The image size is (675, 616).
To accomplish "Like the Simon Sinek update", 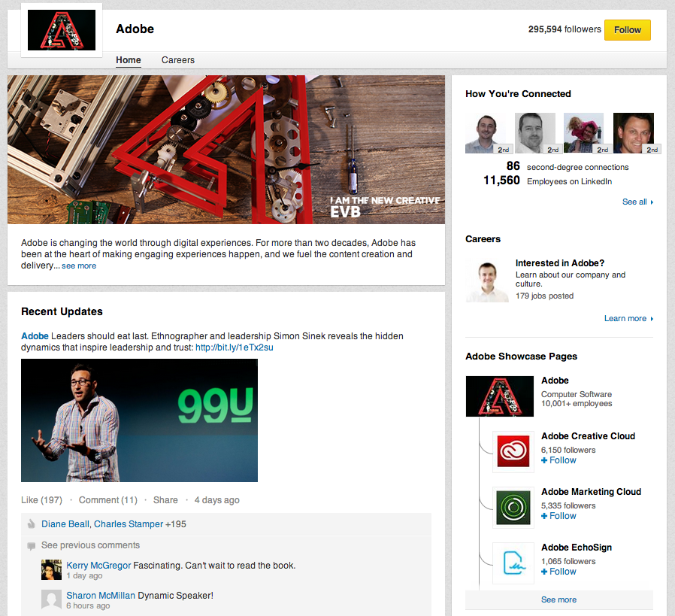I will (41, 499).
